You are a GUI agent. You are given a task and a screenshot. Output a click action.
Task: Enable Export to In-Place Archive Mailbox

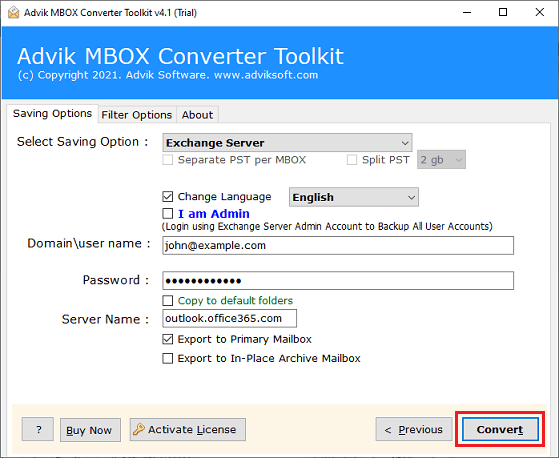tap(168, 358)
